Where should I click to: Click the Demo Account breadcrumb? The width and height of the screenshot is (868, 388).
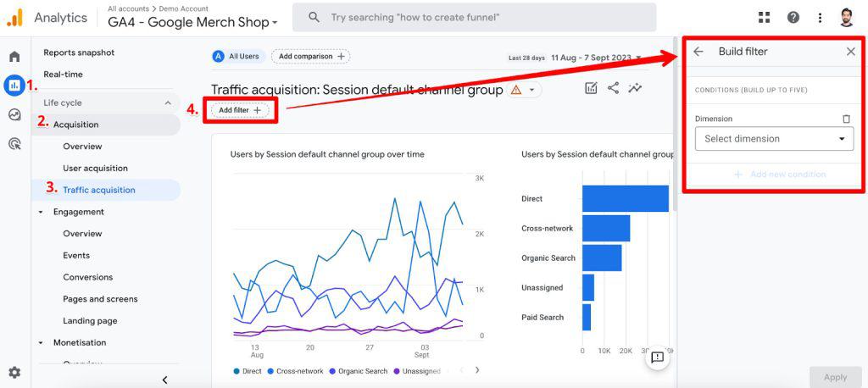[184, 8]
